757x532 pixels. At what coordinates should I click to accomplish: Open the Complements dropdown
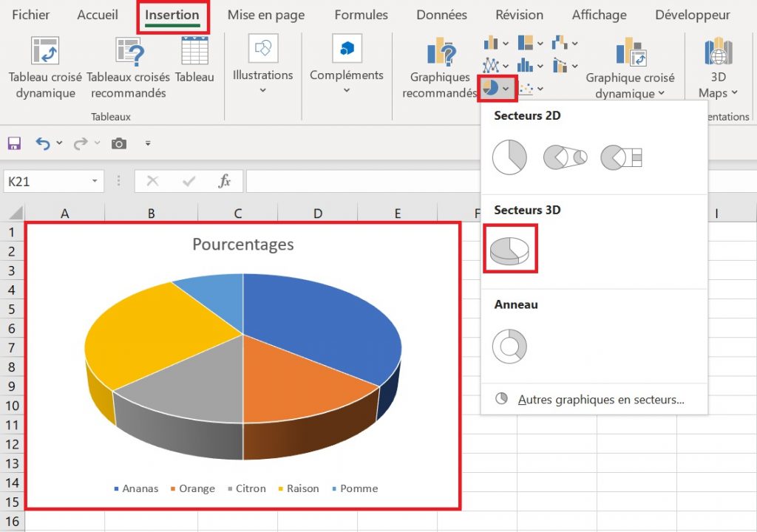[x=347, y=74]
